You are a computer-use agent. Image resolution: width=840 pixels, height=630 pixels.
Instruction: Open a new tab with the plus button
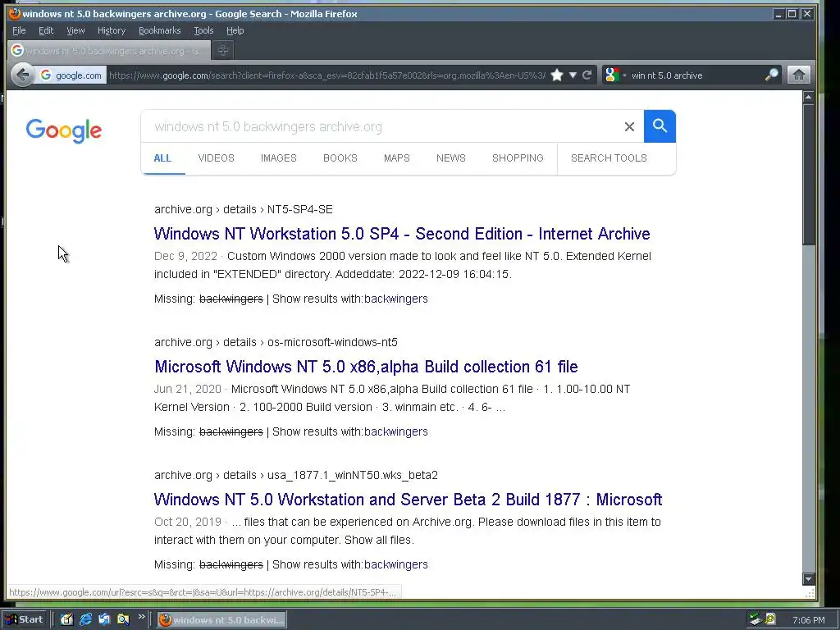tap(223, 50)
